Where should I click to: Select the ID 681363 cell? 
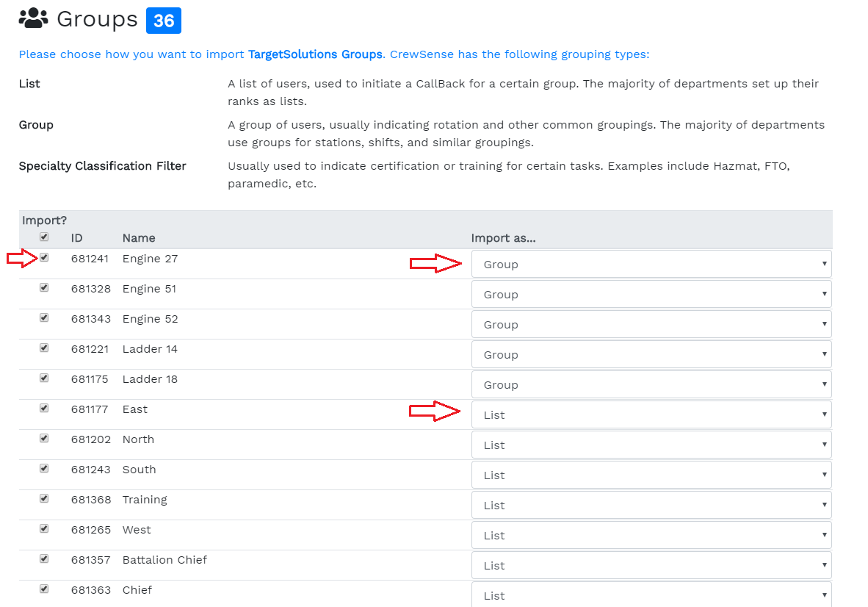pos(91,590)
